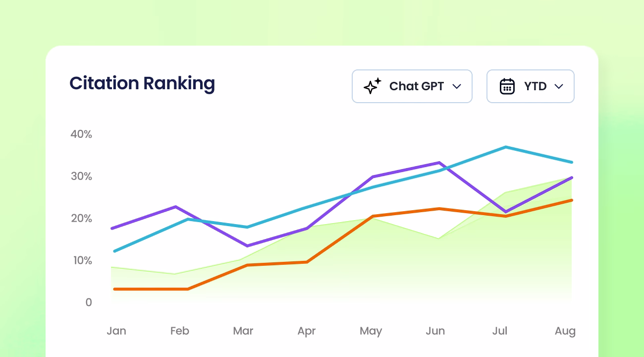The width and height of the screenshot is (644, 357).
Task: Open the Chat GPT model dropdown
Action: (412, 86)
